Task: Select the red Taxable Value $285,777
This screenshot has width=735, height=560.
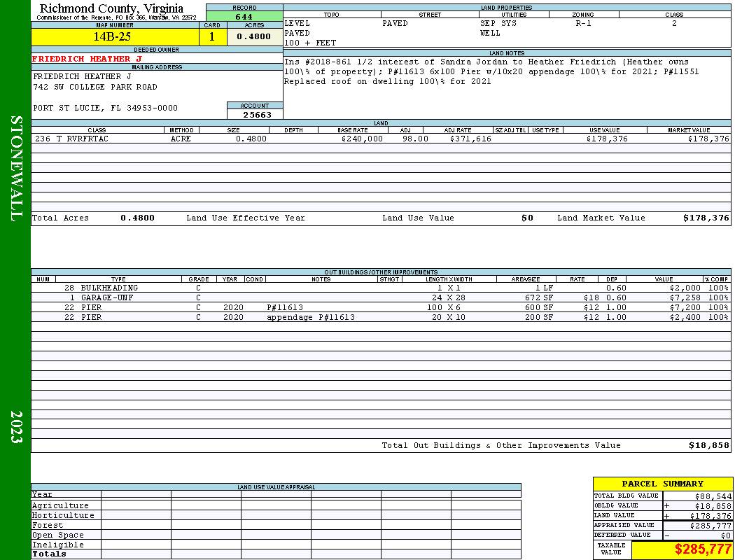Action: (x=702, y=549)
